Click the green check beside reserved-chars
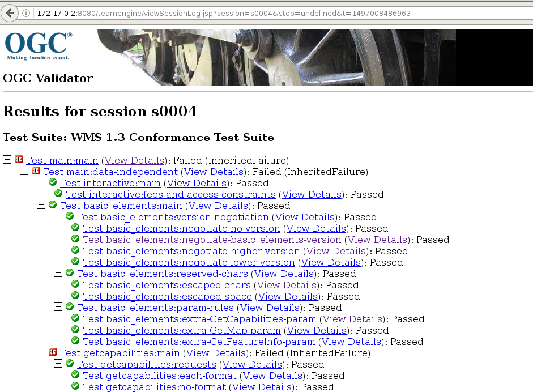The height and width of the screenshot is (392, 533). pos(70,272)
